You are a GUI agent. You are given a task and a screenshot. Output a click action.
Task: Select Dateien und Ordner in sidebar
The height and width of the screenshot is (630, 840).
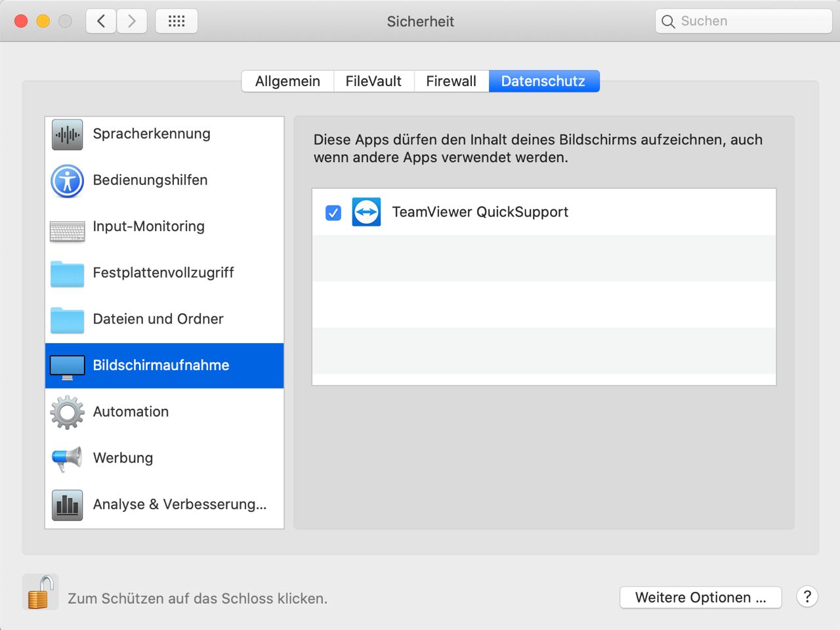click(x=158, y=319)
